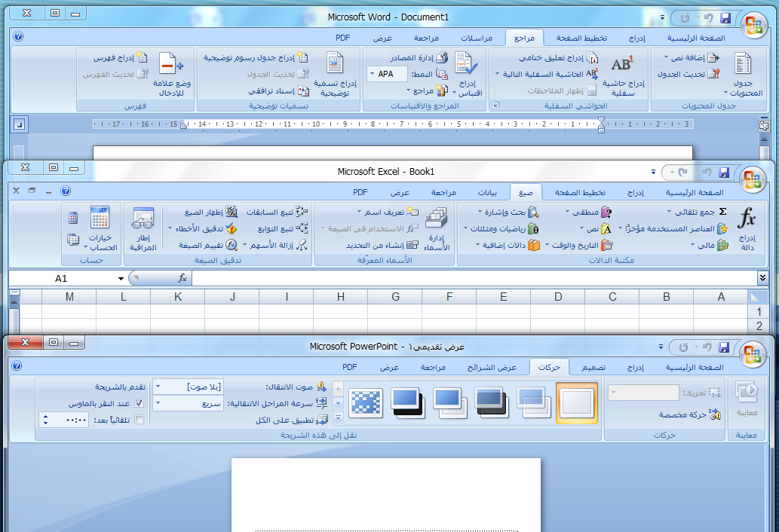The height and width of the screenshot is (532, 779).
Task: Open Customize Quick Access Toolbar arrow in Word
Action: pyautogui.click(x=662, y=18)
